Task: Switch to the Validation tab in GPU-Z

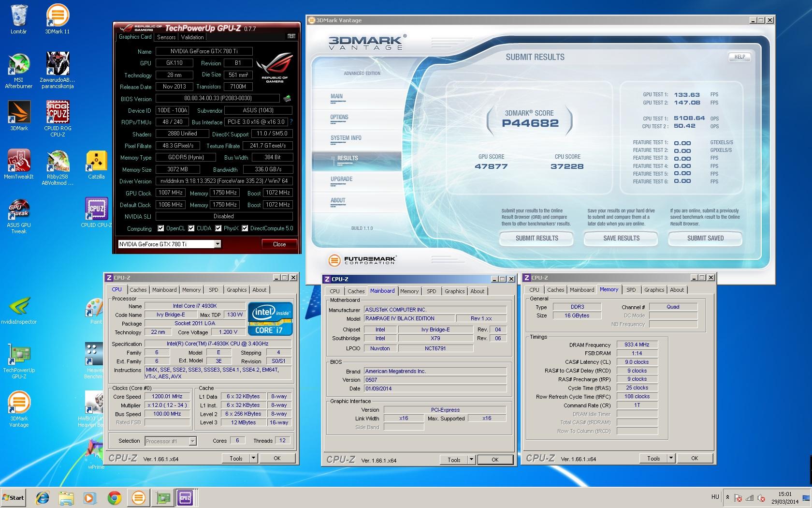Action: tap(192, 37)
